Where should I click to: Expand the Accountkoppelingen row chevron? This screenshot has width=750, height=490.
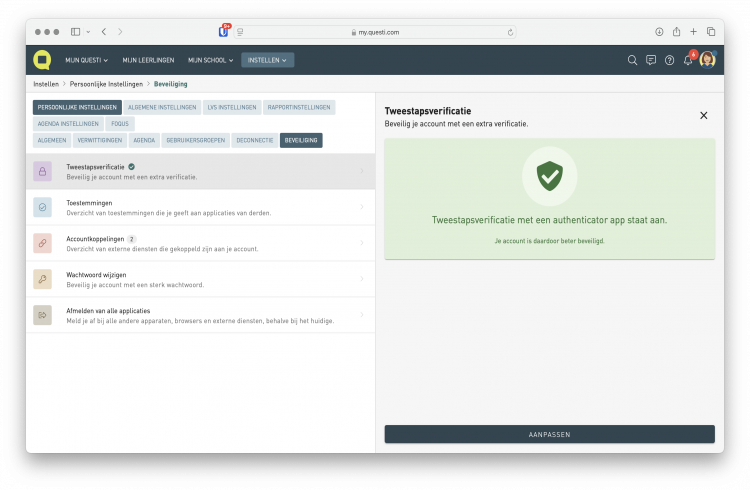coord(362,243)
